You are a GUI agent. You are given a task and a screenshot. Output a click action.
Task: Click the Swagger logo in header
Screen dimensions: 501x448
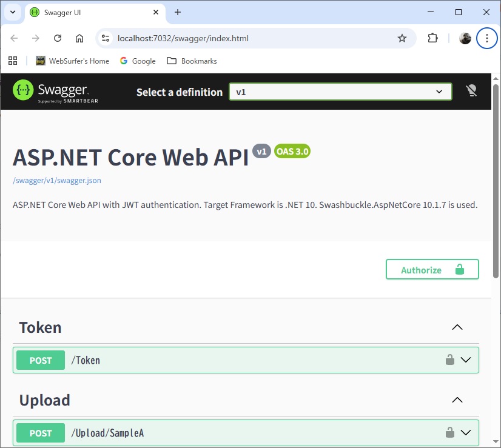55,92
